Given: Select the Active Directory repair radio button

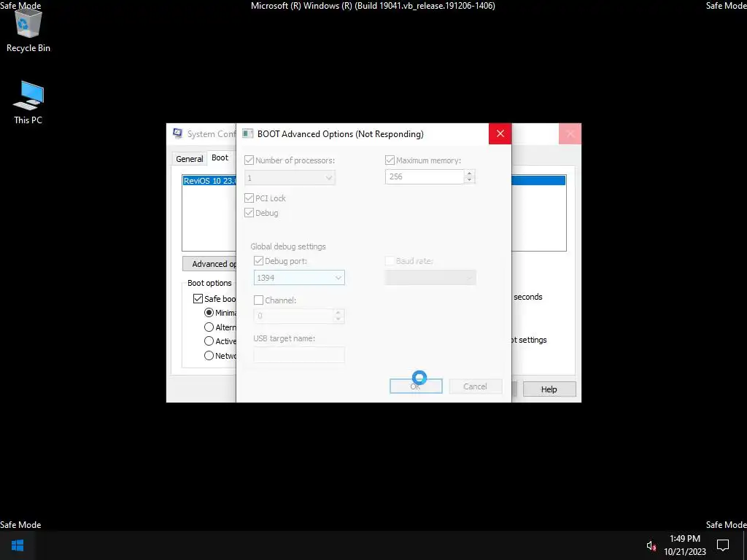Looking at the screenshot, I should [209, 341].
